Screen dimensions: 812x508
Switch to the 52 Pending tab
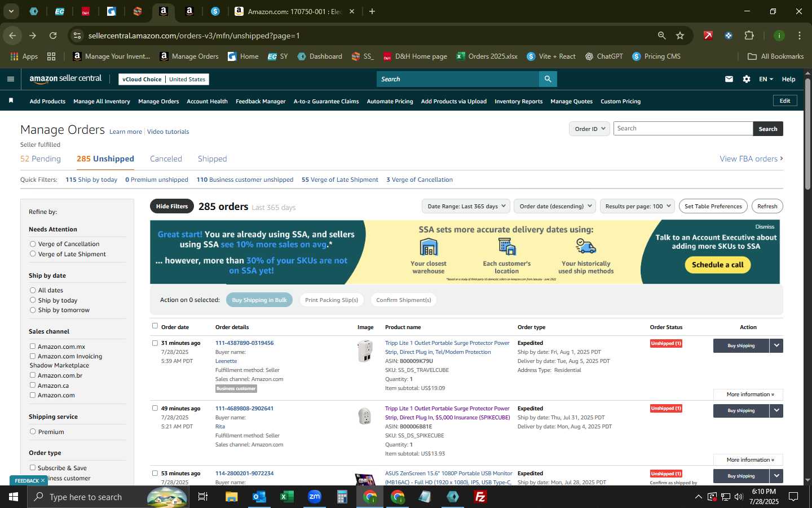41,159
